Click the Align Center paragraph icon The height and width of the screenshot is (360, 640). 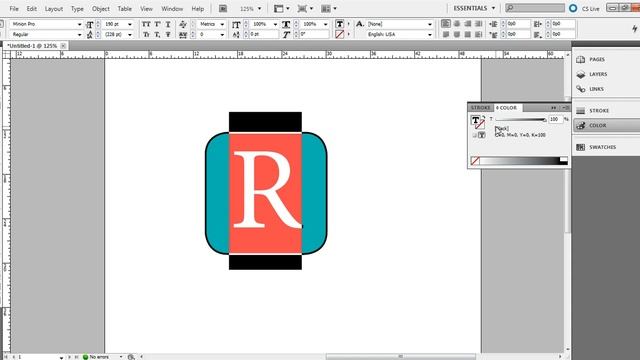point(457,24)
